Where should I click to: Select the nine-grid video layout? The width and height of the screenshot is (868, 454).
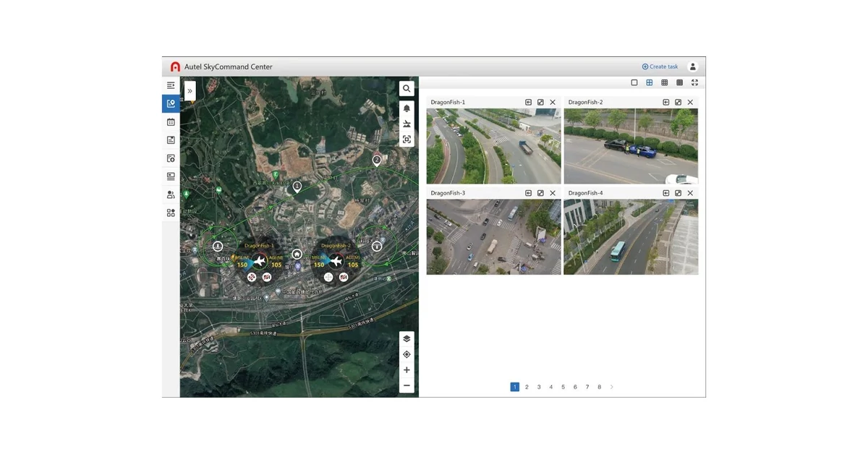pyautogui.click(x=665, y=82)
